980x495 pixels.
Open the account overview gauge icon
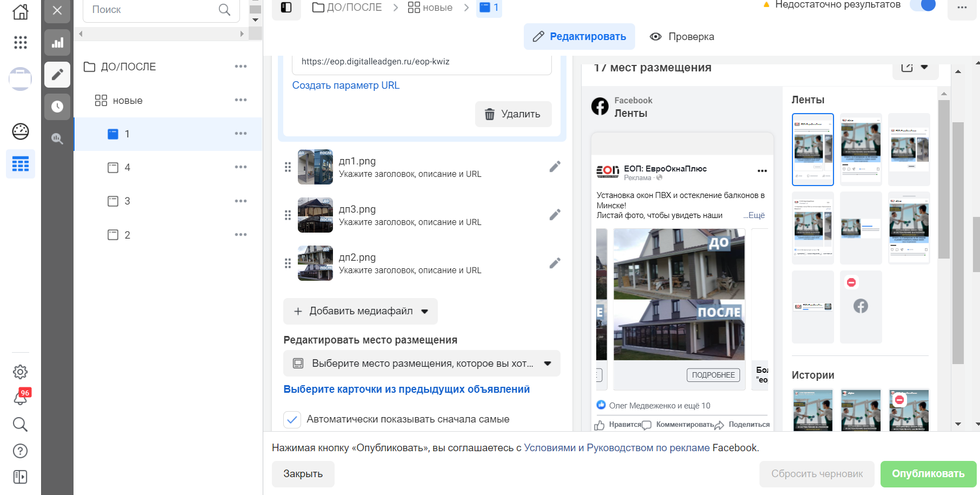coord(21,131)
